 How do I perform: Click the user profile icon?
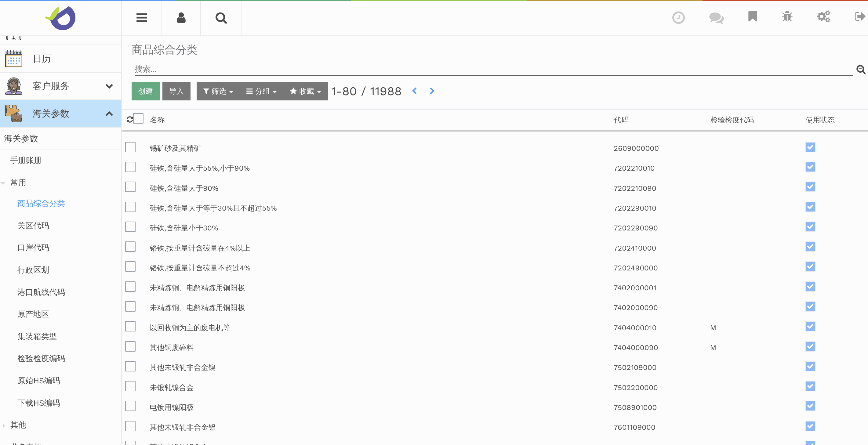click(181, 18)
